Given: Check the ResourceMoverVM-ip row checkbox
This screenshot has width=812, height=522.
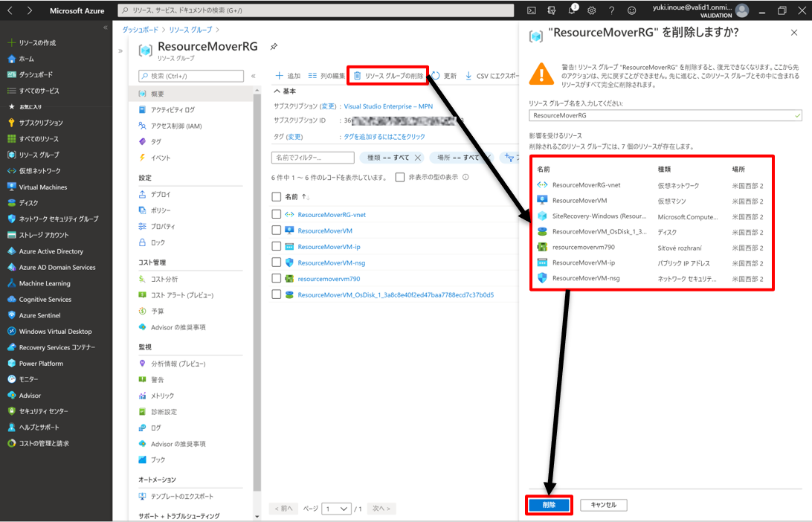Looking at the screenshot, I should tap(277, 247).
